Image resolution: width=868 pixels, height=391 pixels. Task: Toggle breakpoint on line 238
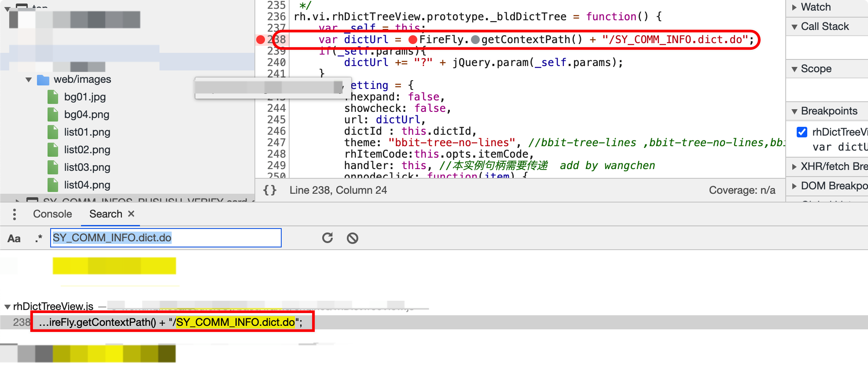tap(261, 40)
